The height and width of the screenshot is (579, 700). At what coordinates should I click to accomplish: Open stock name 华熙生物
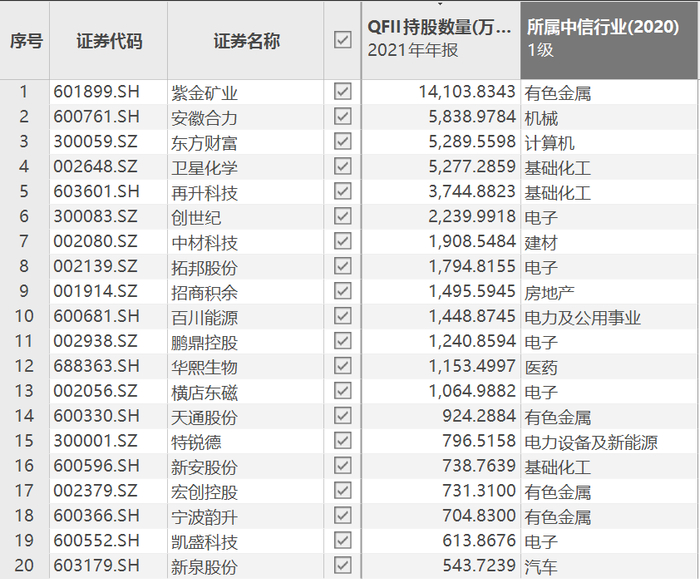pos(204,367)
